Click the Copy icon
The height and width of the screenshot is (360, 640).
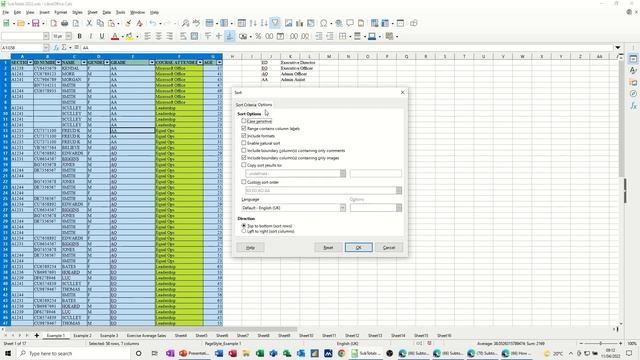(100, 23)
